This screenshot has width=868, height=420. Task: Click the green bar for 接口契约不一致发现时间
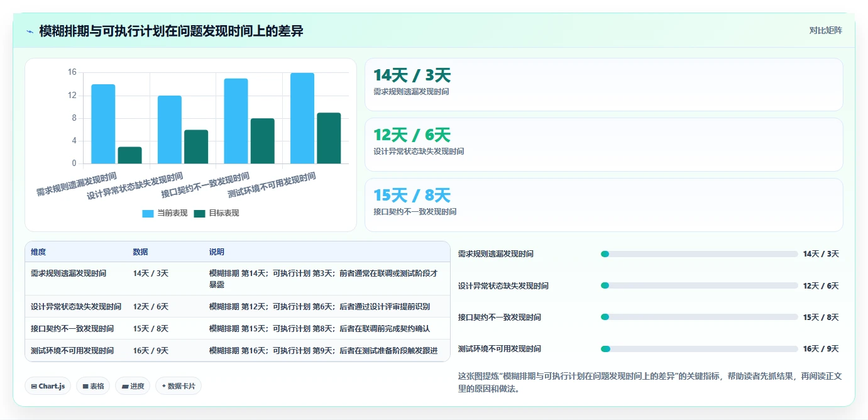coord(263,141)
